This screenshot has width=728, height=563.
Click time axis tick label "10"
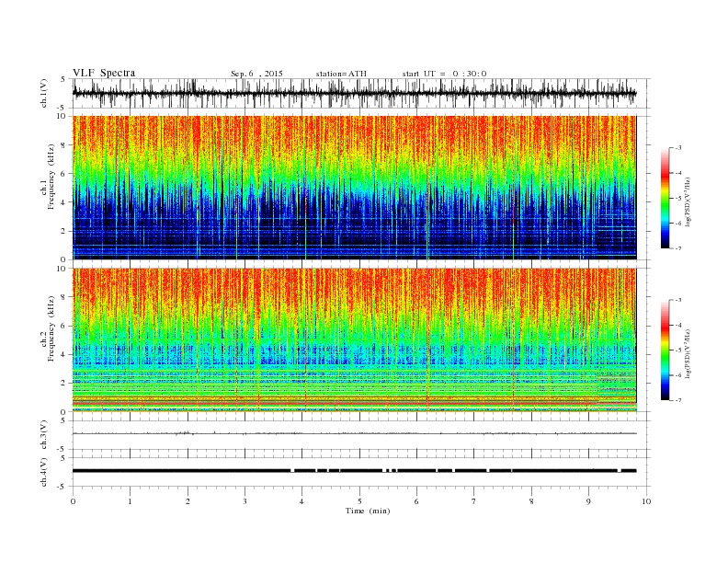[x=646, y=501]
